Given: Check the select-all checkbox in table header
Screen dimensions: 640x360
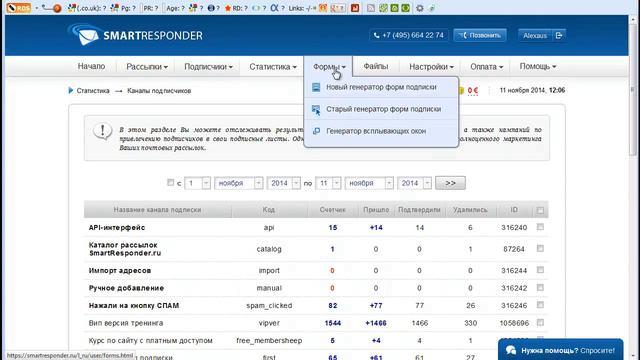Looking at the screenshot, I should pos(540,210).
